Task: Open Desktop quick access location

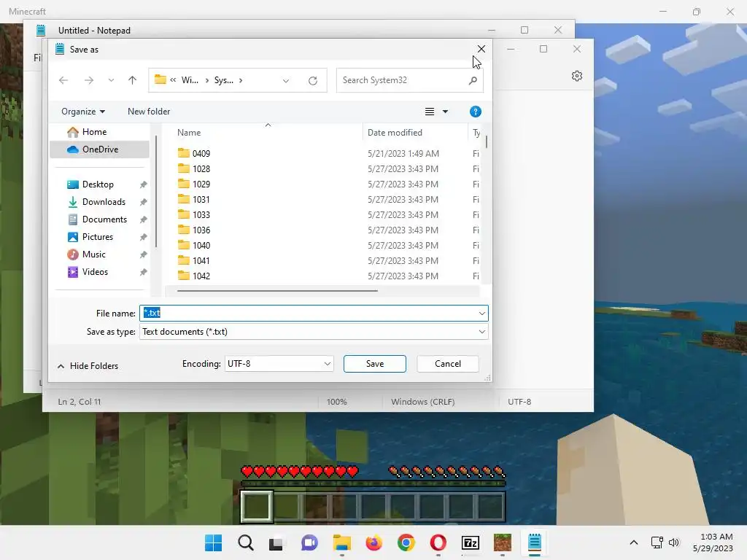Action: (x=99, y=184)
